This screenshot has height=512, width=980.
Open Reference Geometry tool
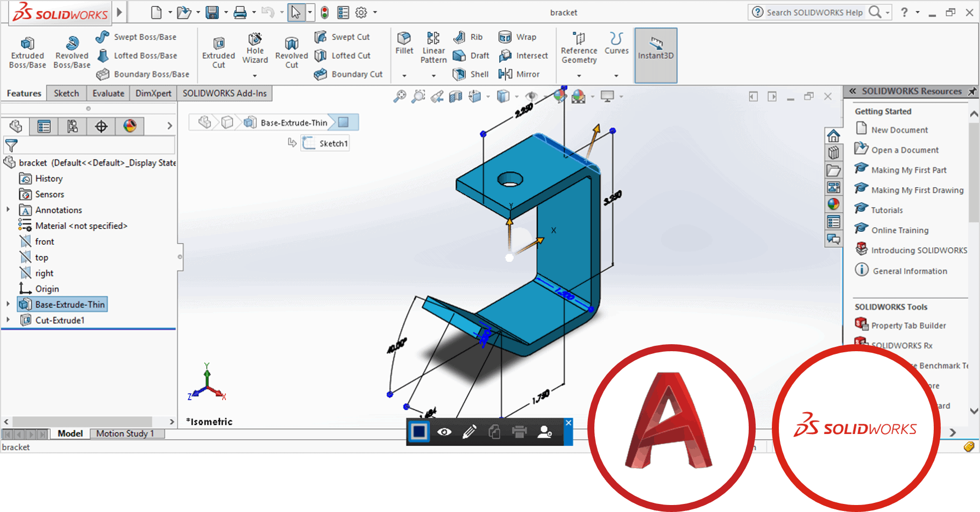pos(579,48)
